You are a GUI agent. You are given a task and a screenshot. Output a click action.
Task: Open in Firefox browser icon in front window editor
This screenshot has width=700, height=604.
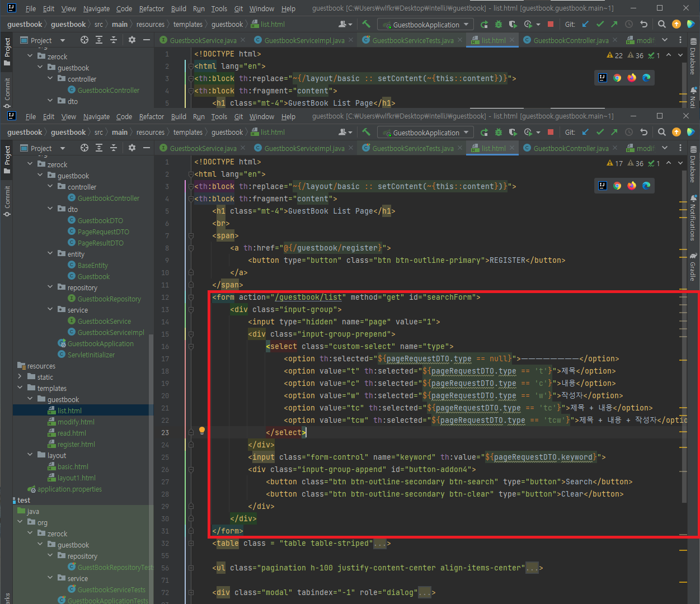pyautogui.click(x=632, y=186)
